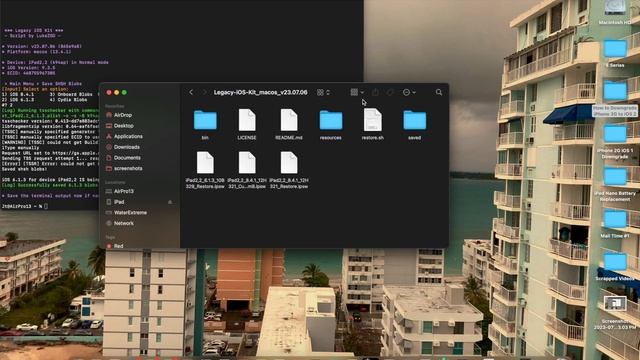Viewport: 640px width, 360px height.
Task: Go forward with Finder's forward arrow
Action: coord(204,92)
